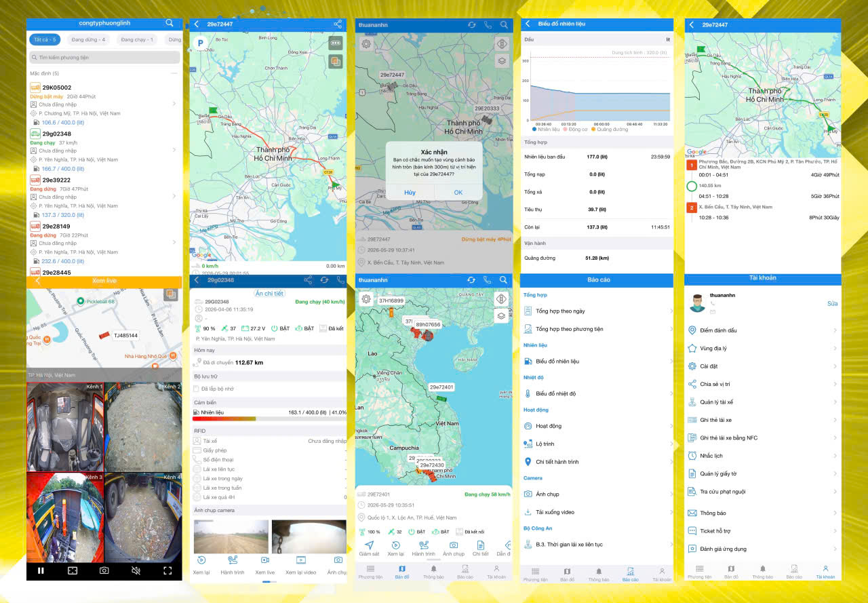Click Hủy in the Xác nhận dialog
868x603 pixels.
[x=410, y=193]
